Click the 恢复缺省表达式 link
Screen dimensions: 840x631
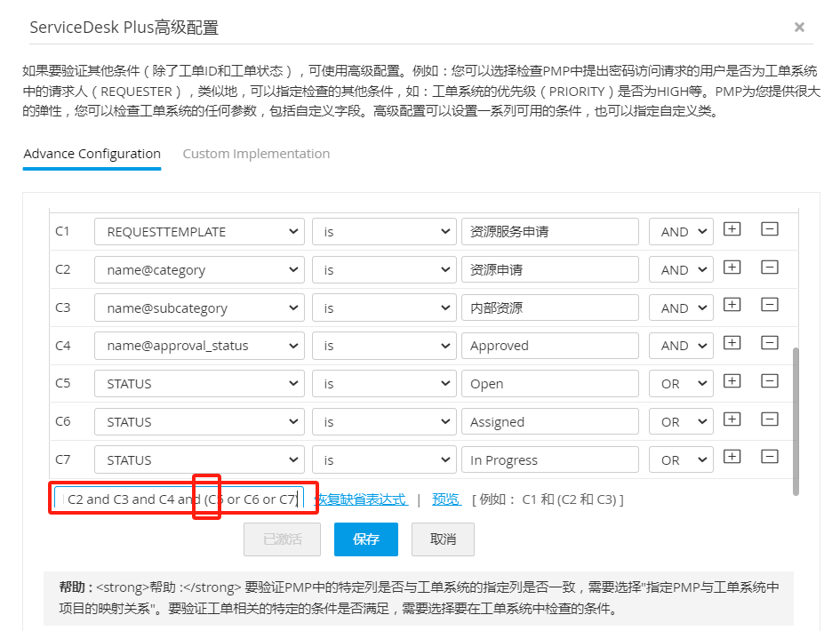pos(361,499)
